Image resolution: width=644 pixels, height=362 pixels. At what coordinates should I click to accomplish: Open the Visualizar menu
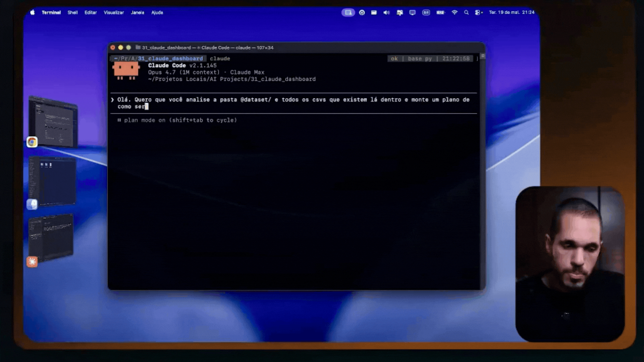coord(114,12)
